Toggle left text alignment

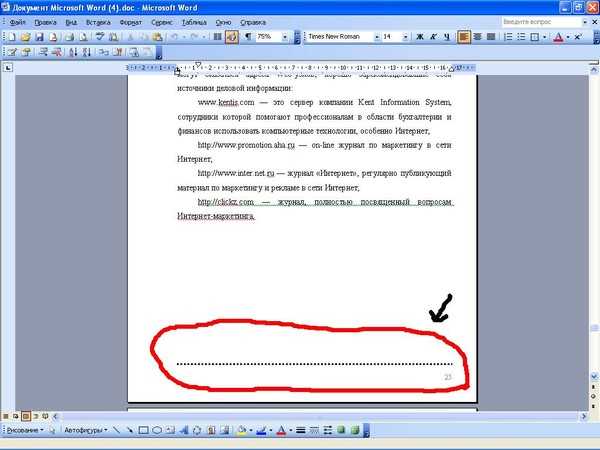tap(464, 37)
